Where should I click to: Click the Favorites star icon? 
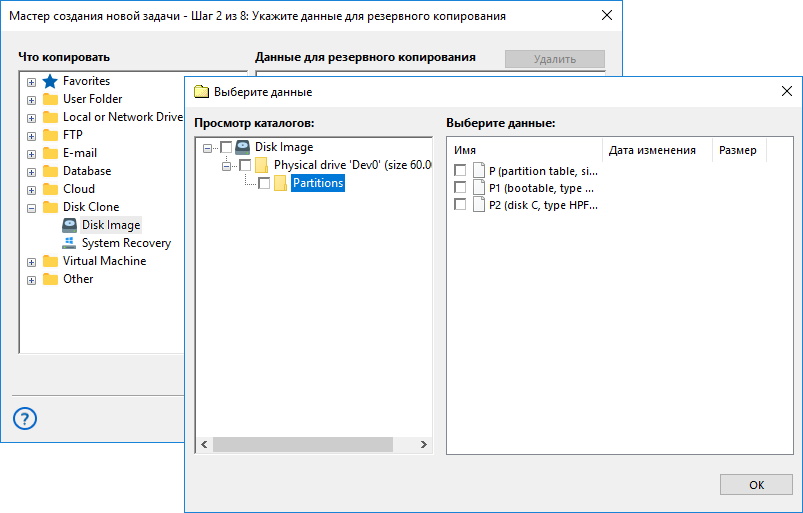click(50, 81)
